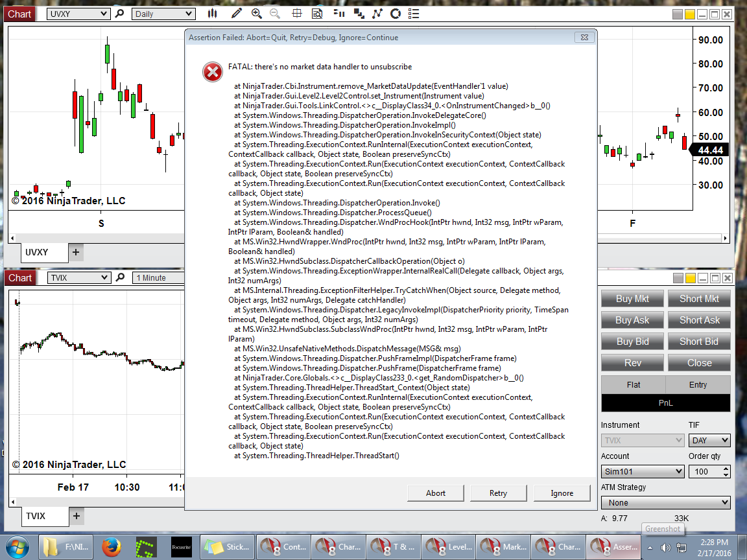
Task: Click the yellow link button on UVXY chart window
Action: pos(689,14)
